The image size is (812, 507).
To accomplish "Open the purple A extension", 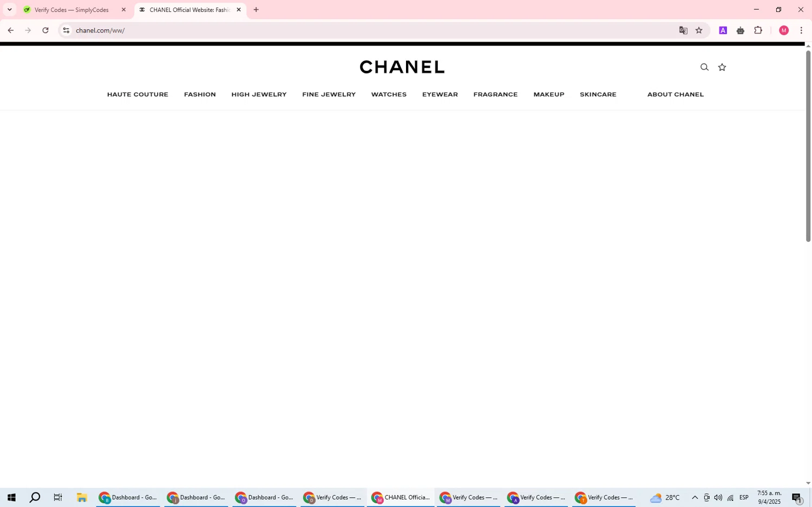I will 723,30.
